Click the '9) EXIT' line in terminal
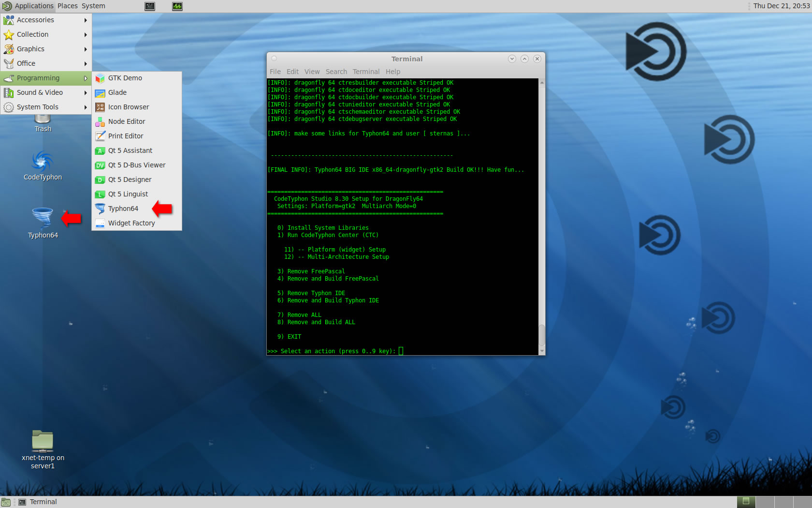812x508 pixels. (289, 337)
